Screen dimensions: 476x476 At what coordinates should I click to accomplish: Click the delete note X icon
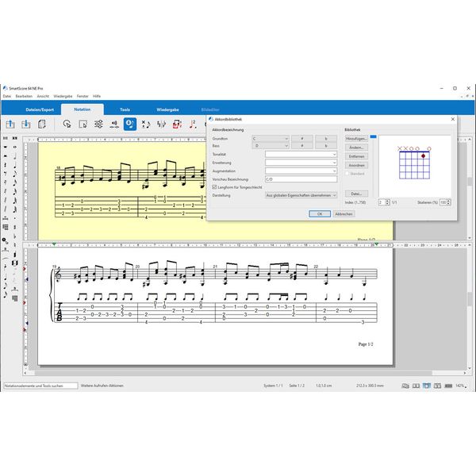coord(146,124)
